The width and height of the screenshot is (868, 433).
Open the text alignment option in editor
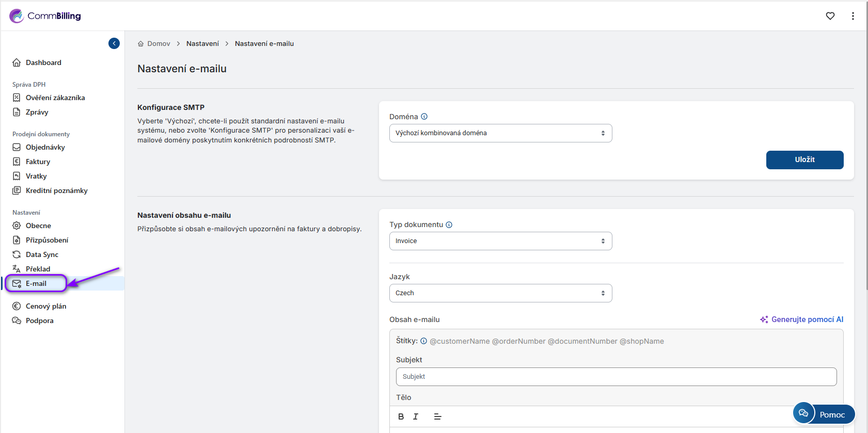click(437, 416)
